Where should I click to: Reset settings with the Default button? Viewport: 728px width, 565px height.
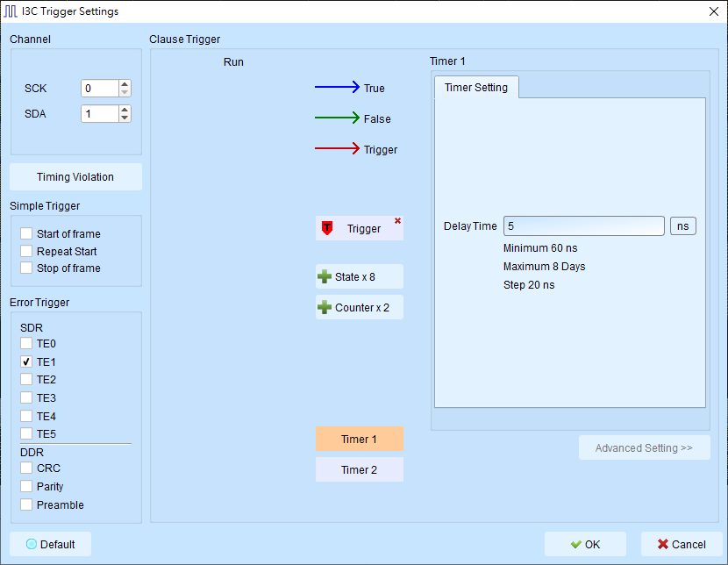click(x=51, y=544)
